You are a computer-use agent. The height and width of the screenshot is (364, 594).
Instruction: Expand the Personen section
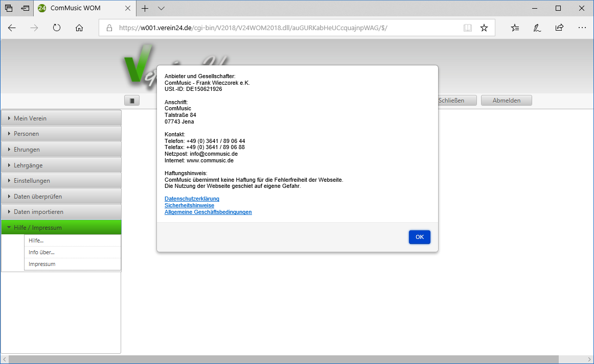61,134
